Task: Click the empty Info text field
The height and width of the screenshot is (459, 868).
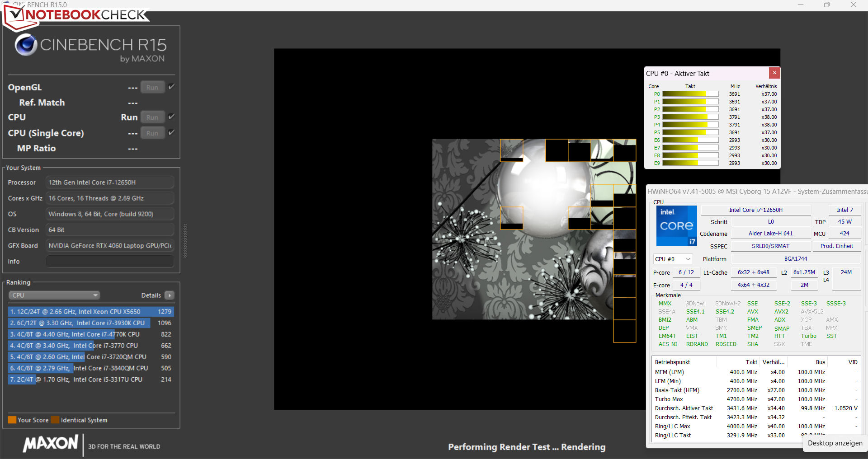Action: point(110,262)
